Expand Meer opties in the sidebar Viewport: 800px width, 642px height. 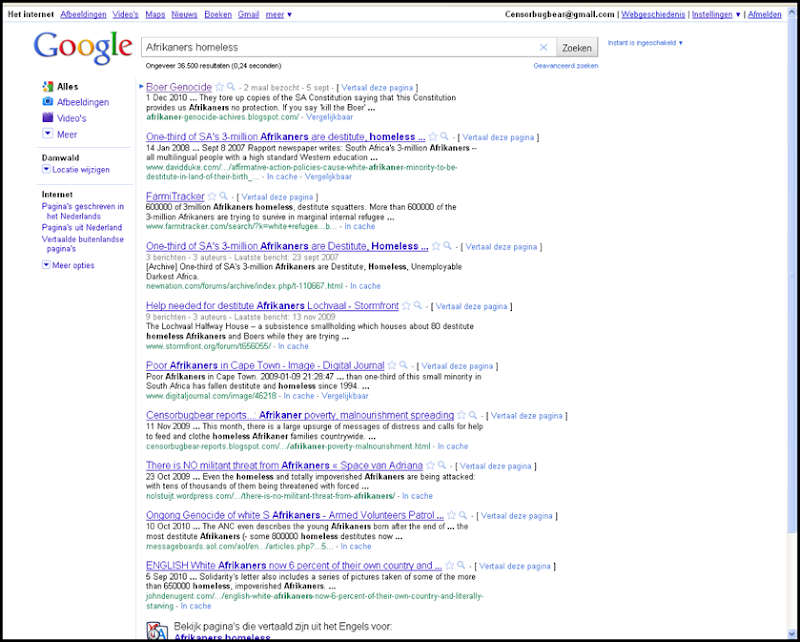point(68,265)
